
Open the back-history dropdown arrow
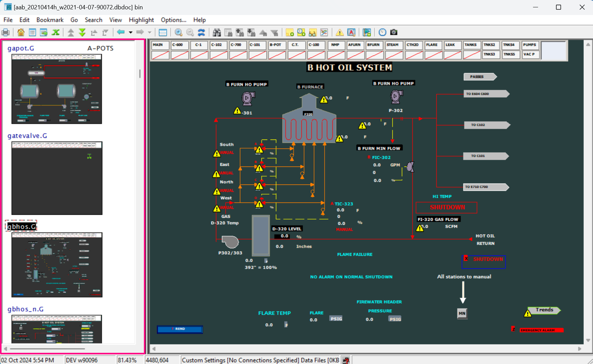[x=131, y=32]
